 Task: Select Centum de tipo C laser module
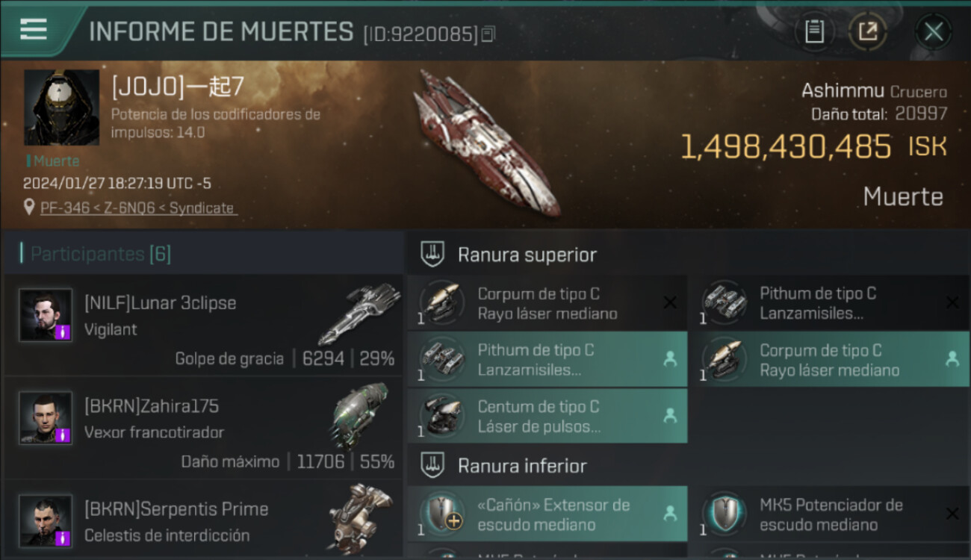coord(547,417)
